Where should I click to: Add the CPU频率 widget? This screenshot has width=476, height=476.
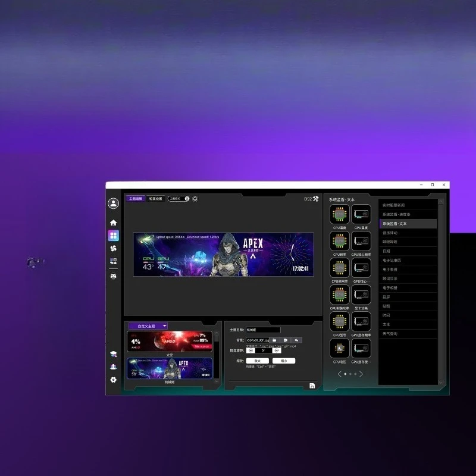click(x=339, y=241)
